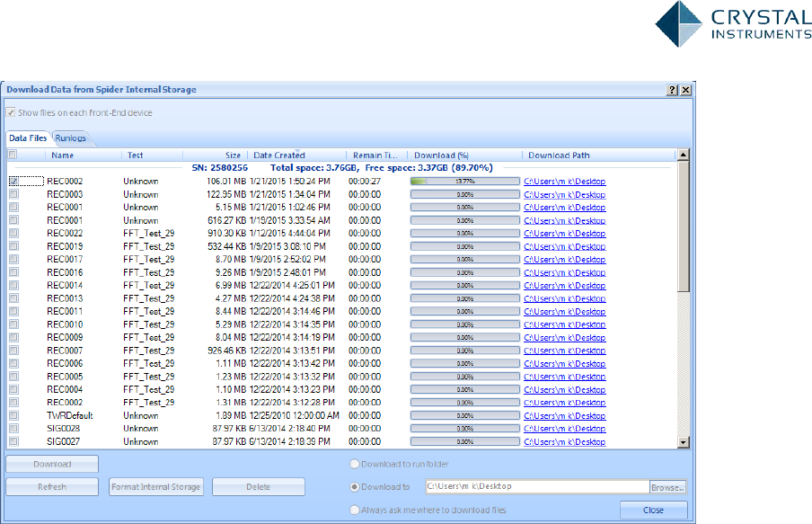The width and height of the screenshot is (812, 524).
Task: Click the Remain Ti... column header
Action: click(x=376, y=155)
